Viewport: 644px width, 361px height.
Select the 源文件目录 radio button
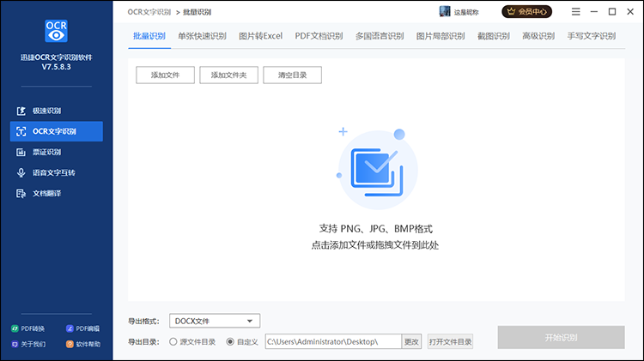(x=173, y=342)
